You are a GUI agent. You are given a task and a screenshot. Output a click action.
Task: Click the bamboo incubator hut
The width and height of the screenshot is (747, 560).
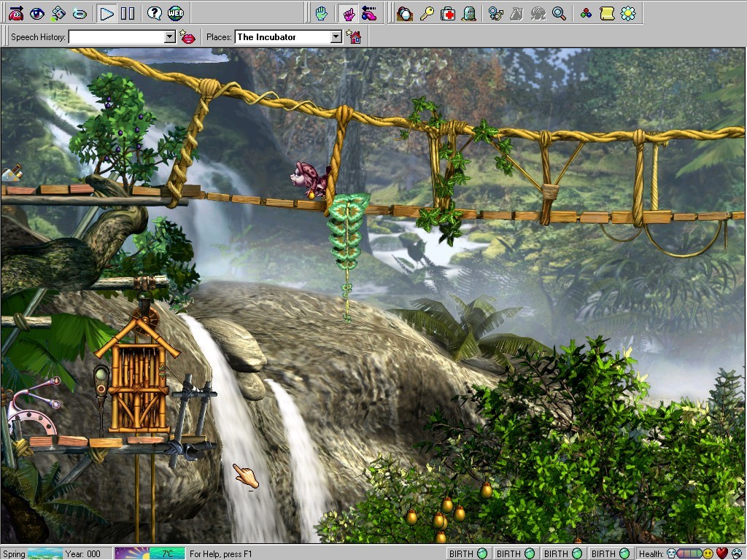click(x=137, y=376)
